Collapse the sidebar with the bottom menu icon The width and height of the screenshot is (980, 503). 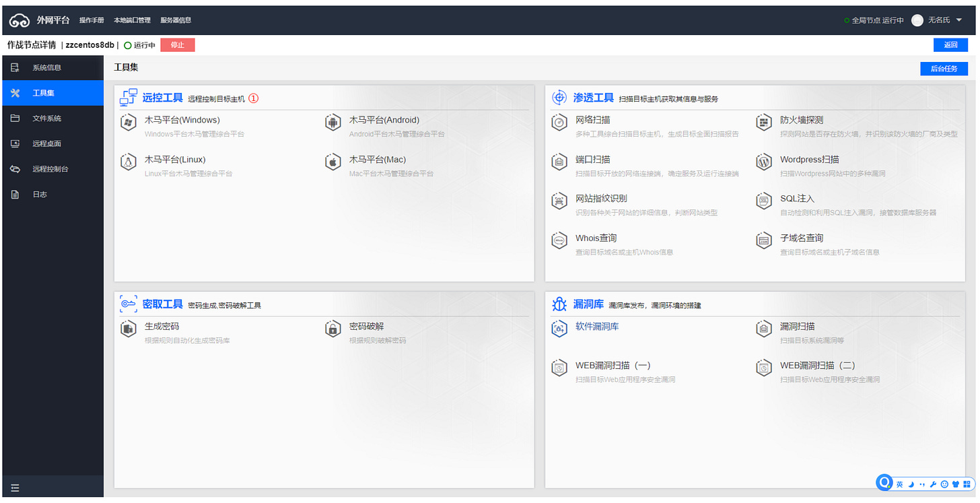(x=15, y=488)
